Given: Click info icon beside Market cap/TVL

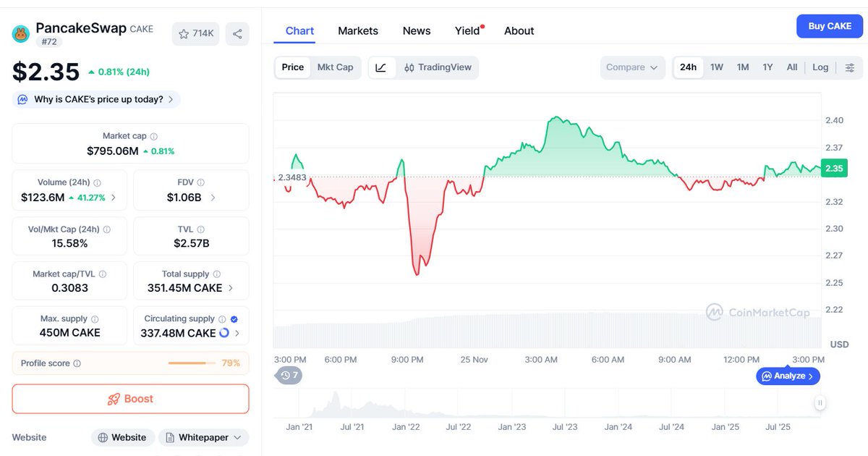Looking at the screenshot, I should (x=103, y=274).
